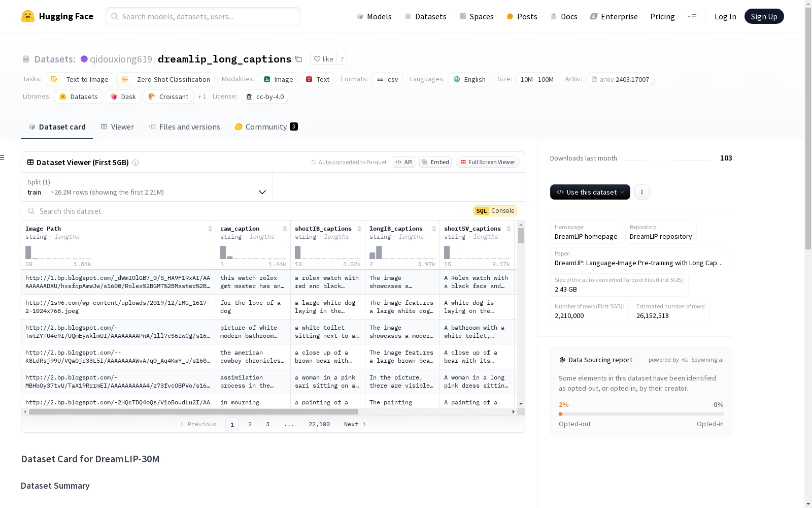Open Spaces in the top navigation

click(x=477, y=16)
